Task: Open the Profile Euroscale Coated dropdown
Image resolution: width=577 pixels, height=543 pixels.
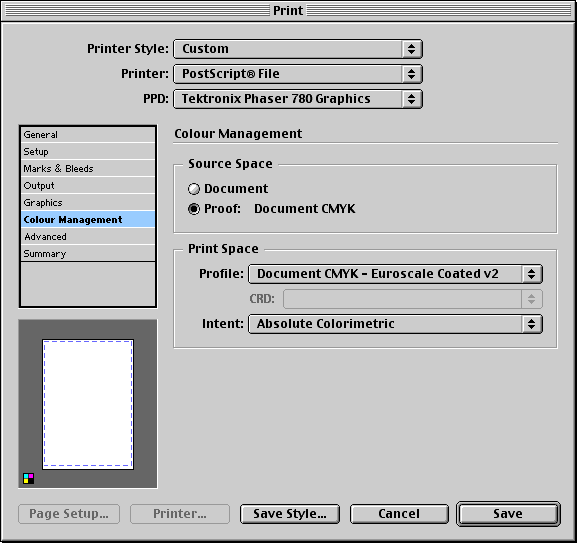Action: coord(395,274)
